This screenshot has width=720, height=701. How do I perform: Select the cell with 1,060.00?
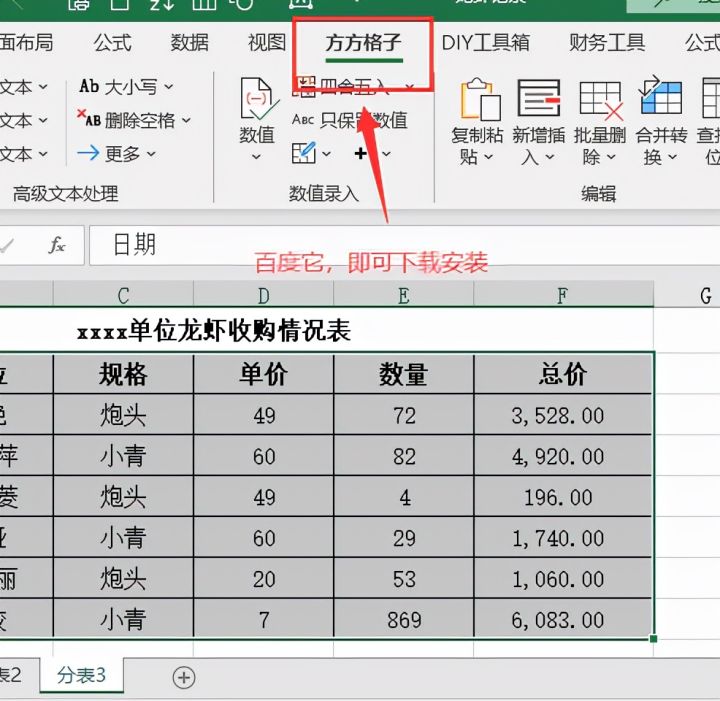click(563, 578)
